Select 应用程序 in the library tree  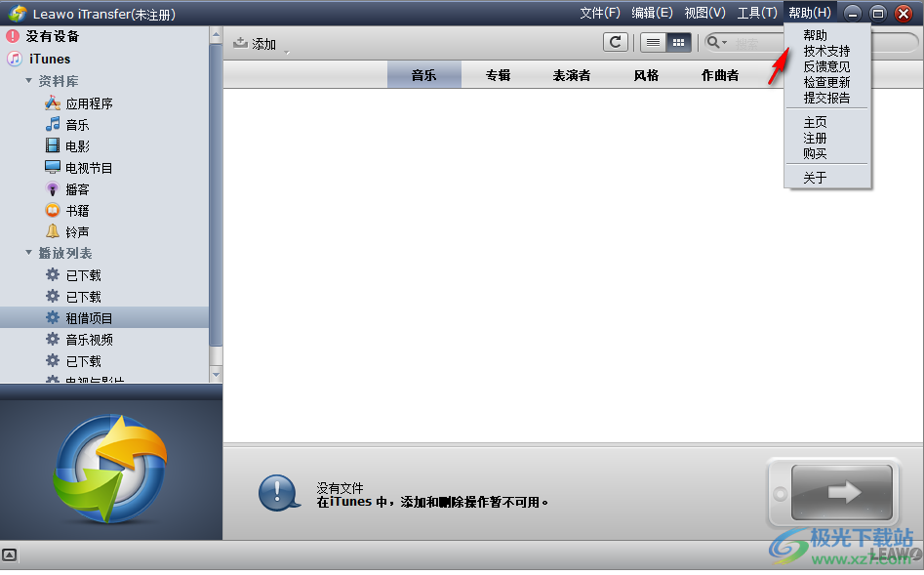(x=90, y=103)
